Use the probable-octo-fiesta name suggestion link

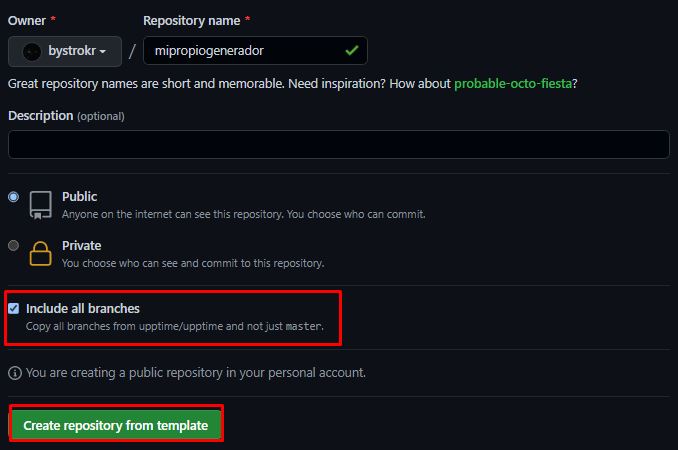coord(513,83)
